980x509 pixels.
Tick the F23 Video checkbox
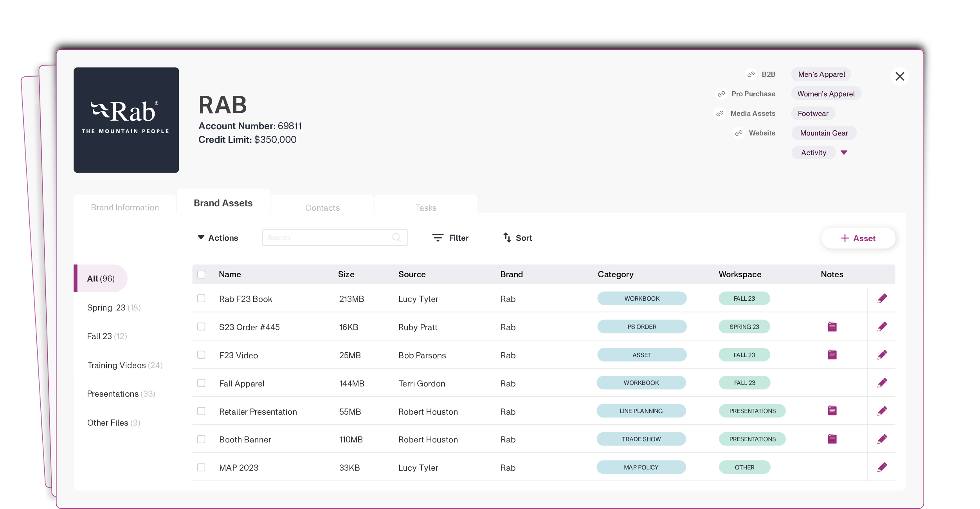201,355
